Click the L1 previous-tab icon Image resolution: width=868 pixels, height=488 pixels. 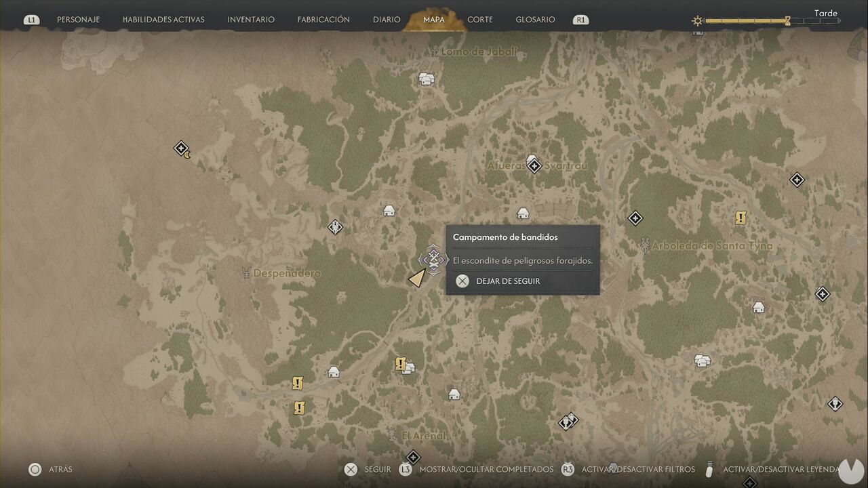point(31,20)
